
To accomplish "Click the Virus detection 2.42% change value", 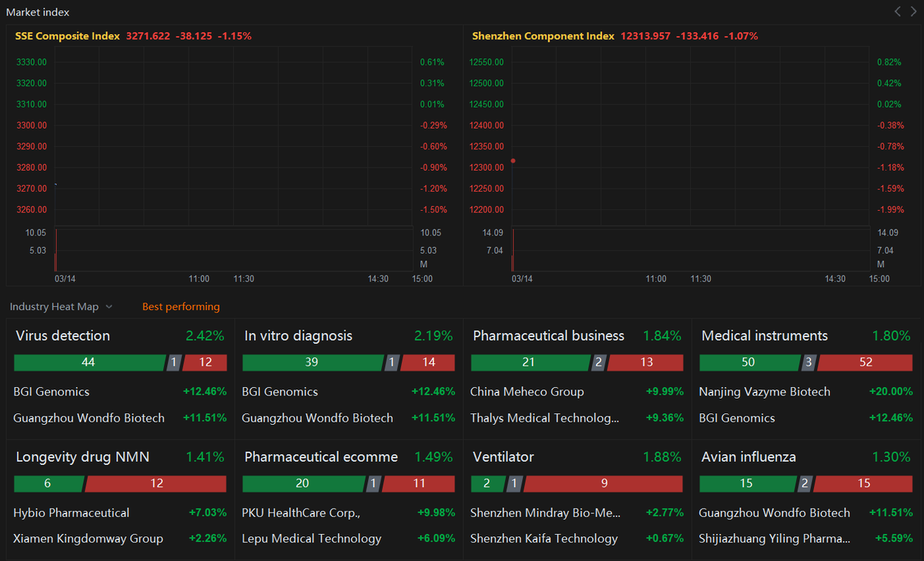I will click(205, 336).
